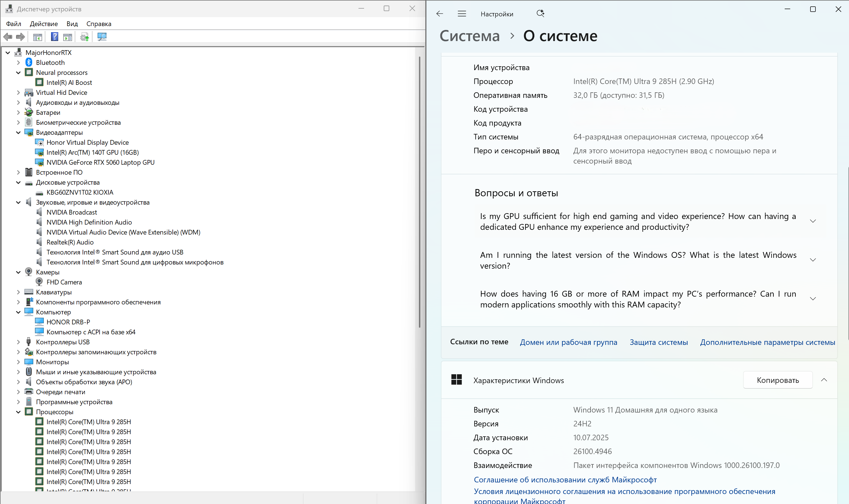Go back using Settings back arrow

(x=440, y=14)
